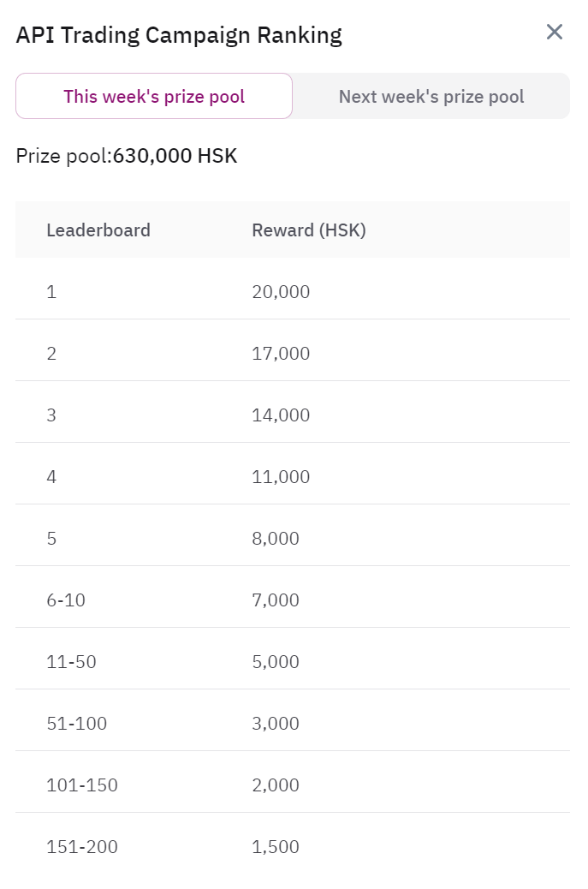The width and height of the screenshot is (588, 889).
Task: Click the 151-200 leaderboard range
Action: pos(82,847)
